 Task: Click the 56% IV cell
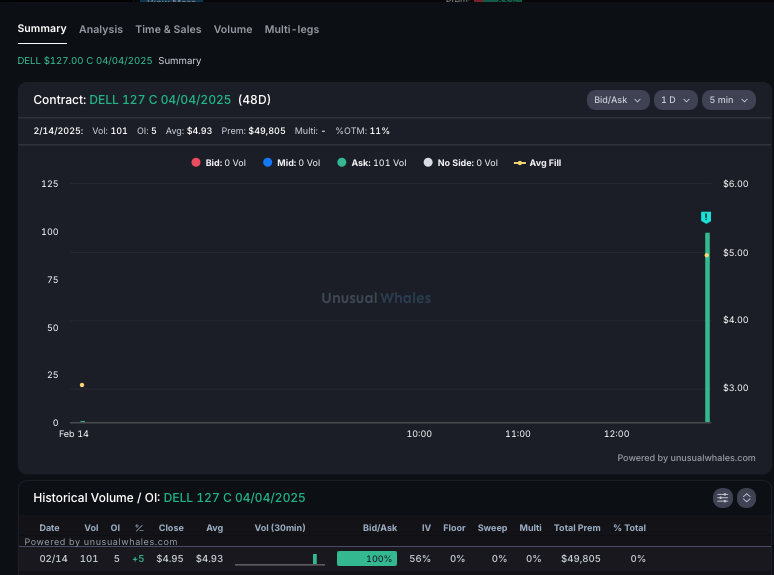pos(420,559)
